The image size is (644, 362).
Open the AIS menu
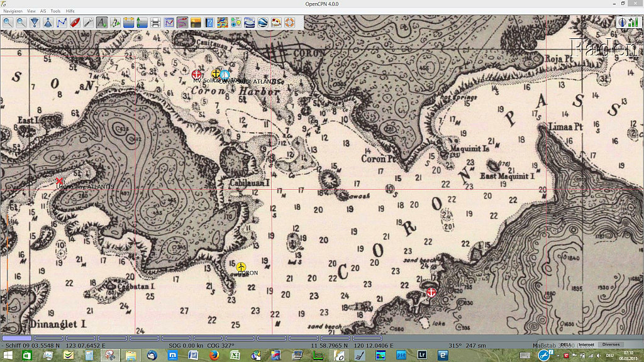point(43,11)
